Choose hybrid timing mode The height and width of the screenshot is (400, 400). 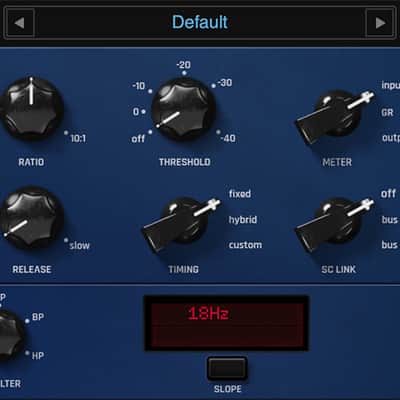pyautogui.click(x=243, y=220)
